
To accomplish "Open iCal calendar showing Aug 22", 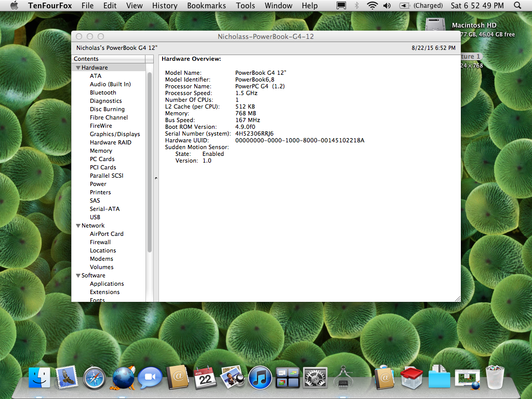I will (205, 378).
